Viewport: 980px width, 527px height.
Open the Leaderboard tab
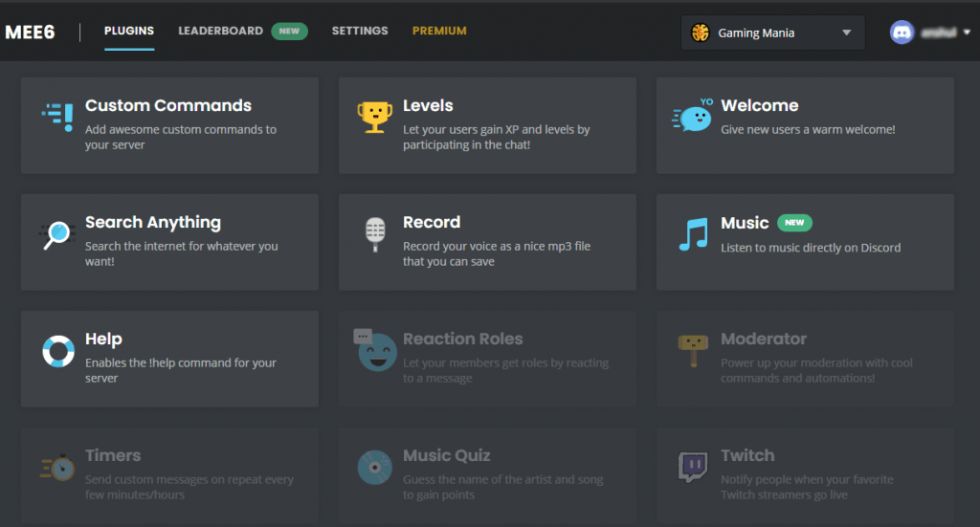[x=221, y=31]
